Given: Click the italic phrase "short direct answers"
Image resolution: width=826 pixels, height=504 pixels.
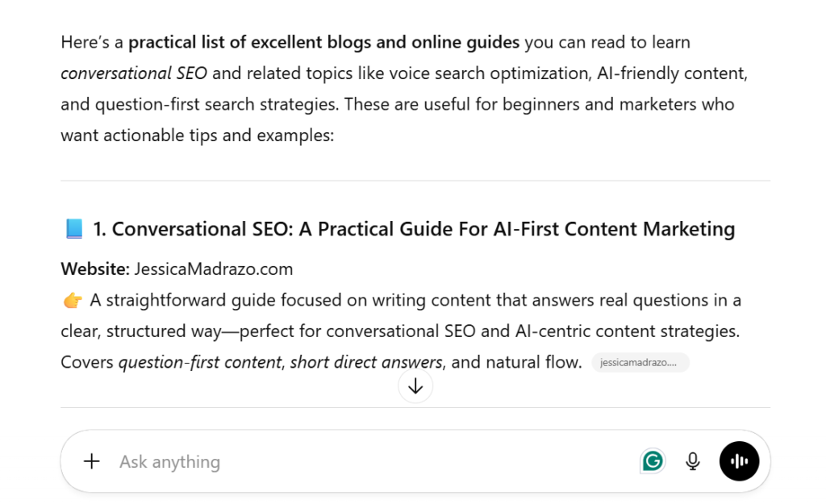Looking at the screenshot, I should (x=366, y=362).
